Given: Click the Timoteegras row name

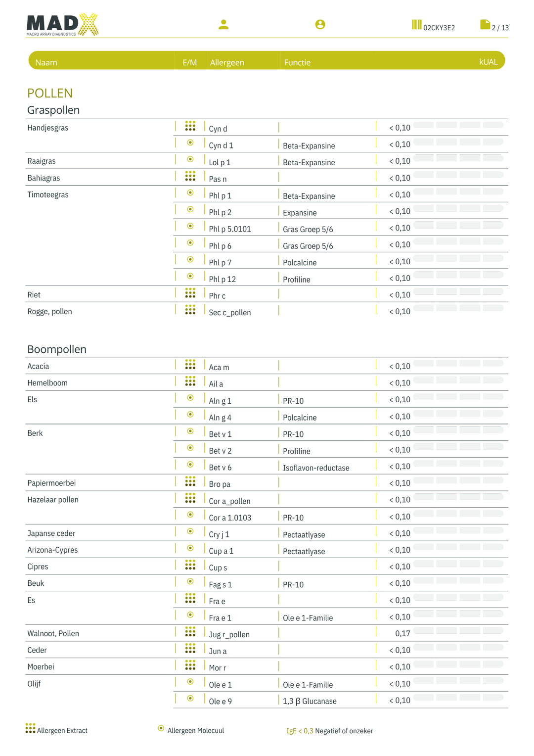Looking at the screenshot, I should (x=48, y=195).
